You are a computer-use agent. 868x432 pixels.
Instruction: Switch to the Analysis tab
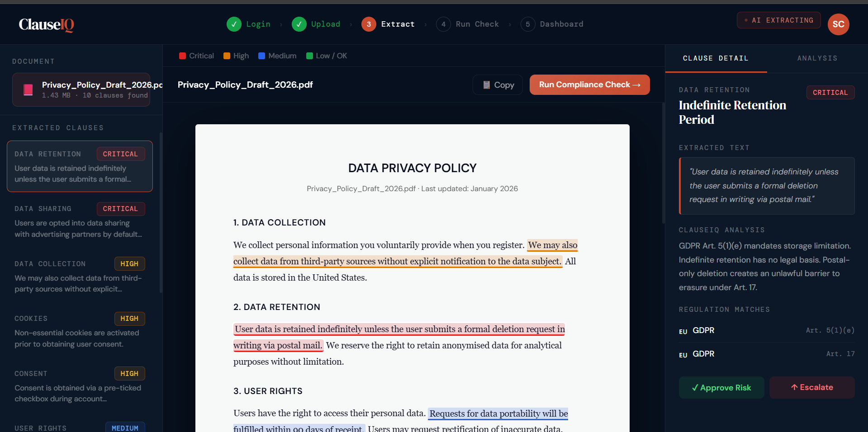[817, 58]
